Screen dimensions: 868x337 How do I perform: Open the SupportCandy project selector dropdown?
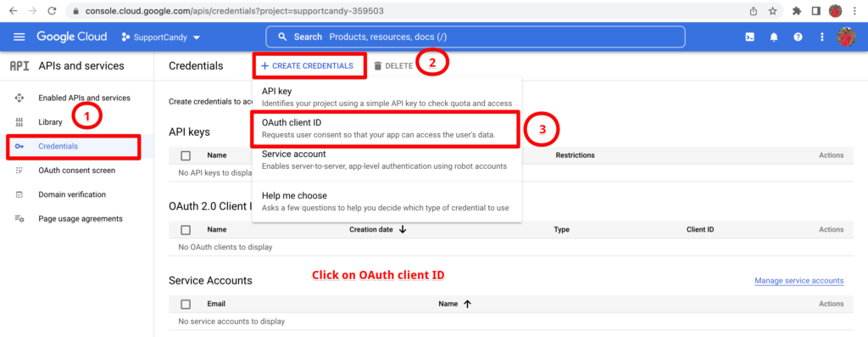[160, 37]
